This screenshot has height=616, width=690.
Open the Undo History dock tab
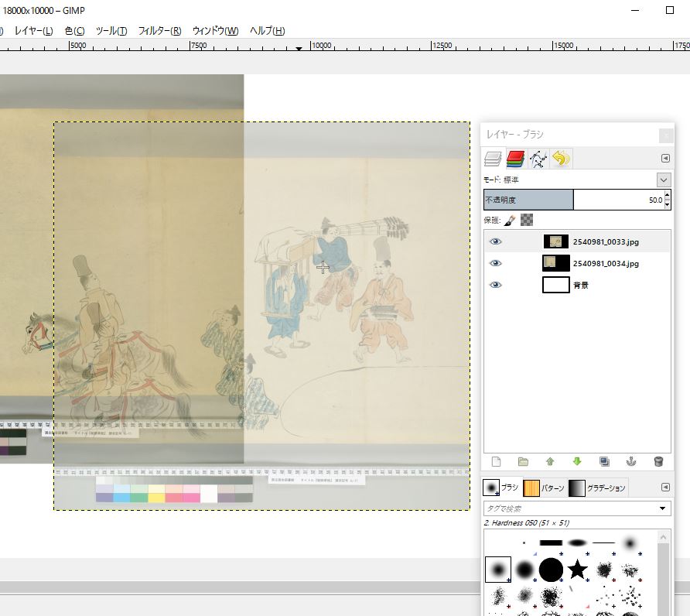561,159
